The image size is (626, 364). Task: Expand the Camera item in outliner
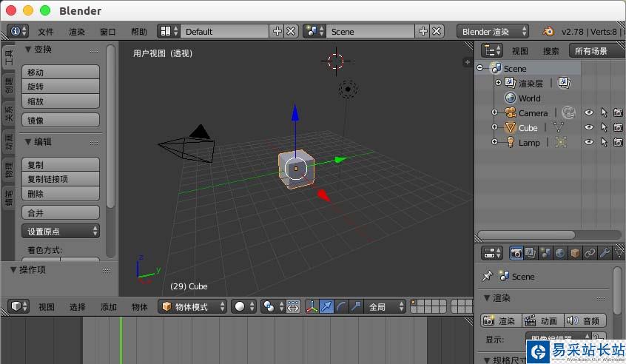click(x=494, y=112)
